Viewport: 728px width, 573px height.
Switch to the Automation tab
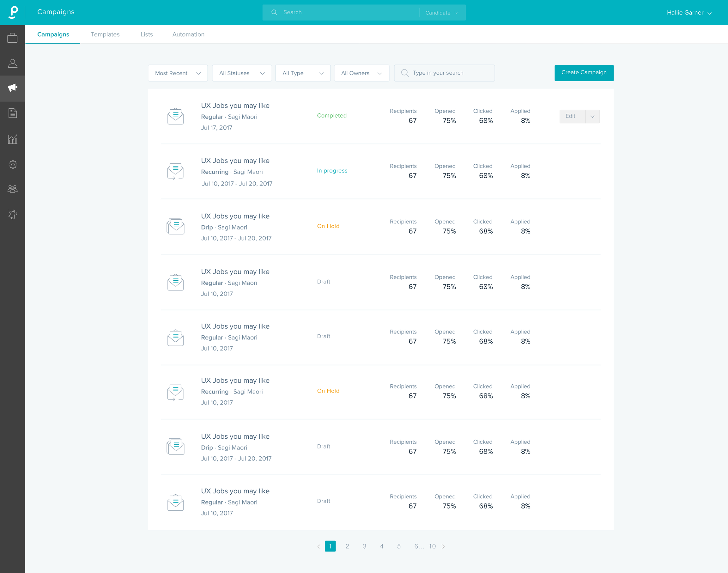coord(188,34)
